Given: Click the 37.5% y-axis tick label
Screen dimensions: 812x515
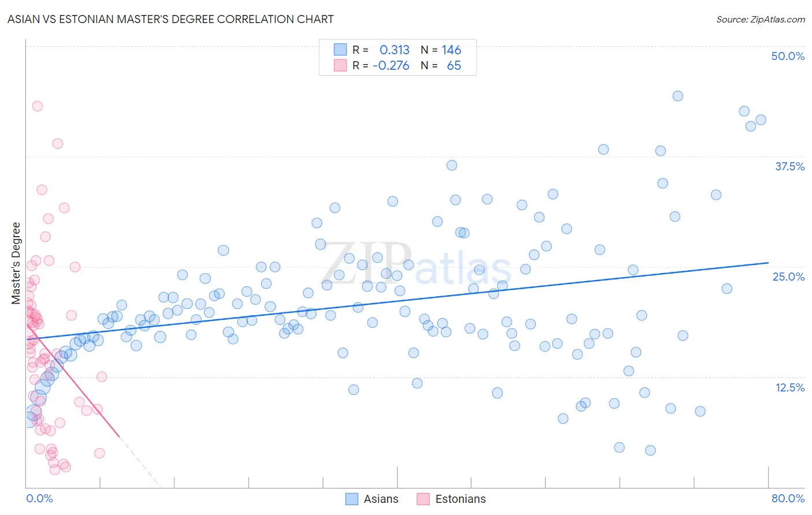Looking at the screenshot, I should pyautogui.click(x=789, y=166).
